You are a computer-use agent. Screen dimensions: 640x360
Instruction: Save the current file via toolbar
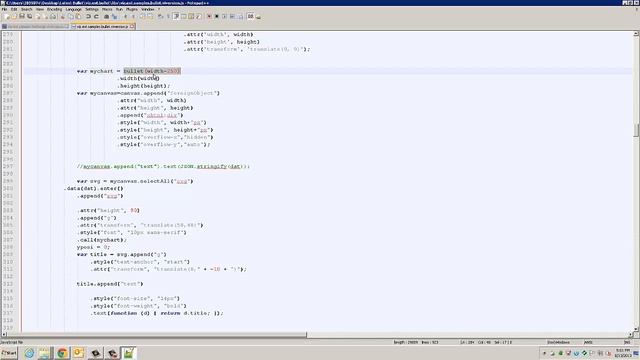pos(22,16)
